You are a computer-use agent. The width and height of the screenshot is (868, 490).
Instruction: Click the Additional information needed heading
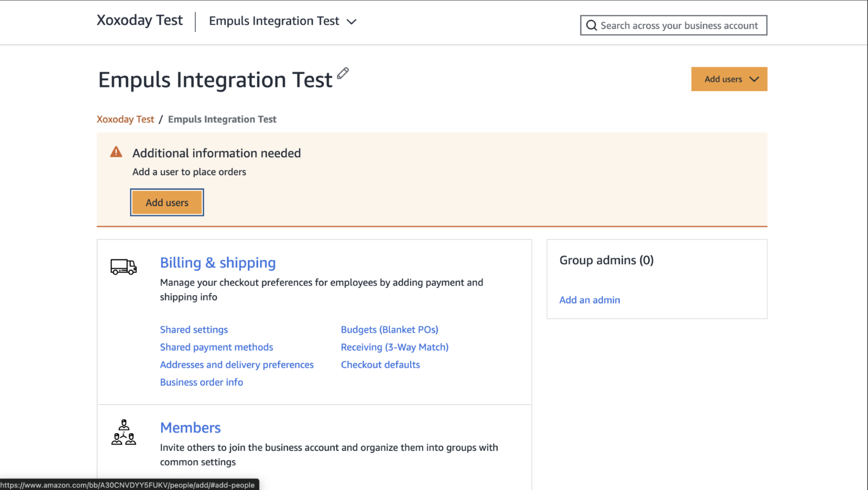pos(216,153)
